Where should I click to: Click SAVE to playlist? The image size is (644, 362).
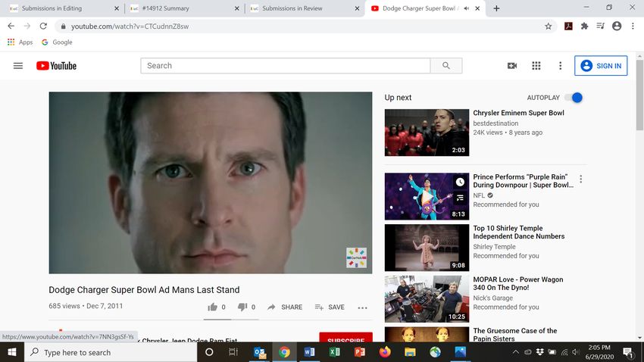[330, 307]
